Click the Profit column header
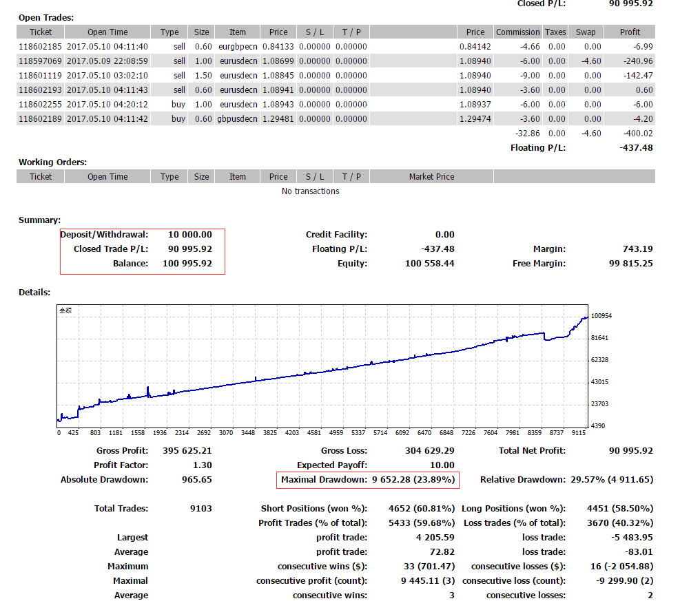The image size is (700, 601). click(630, 32)
